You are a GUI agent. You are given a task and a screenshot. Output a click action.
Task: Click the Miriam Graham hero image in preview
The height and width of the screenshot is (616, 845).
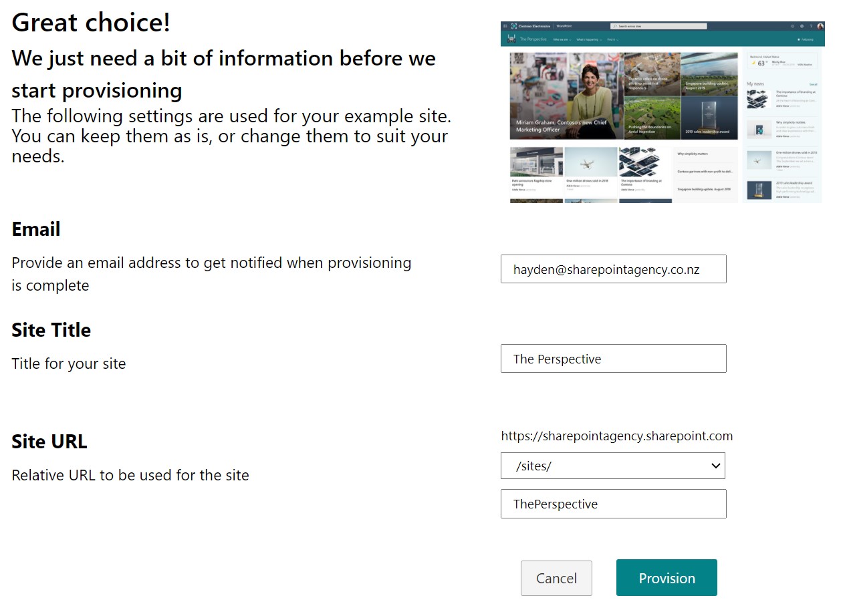pos(566,96)
